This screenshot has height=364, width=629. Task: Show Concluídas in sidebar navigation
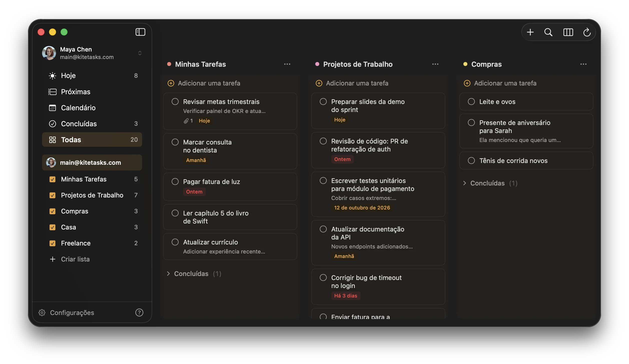[92, 124]
